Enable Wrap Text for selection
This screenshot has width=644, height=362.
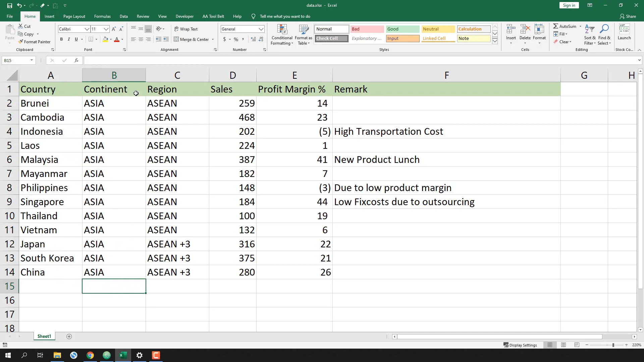point(186,29)
